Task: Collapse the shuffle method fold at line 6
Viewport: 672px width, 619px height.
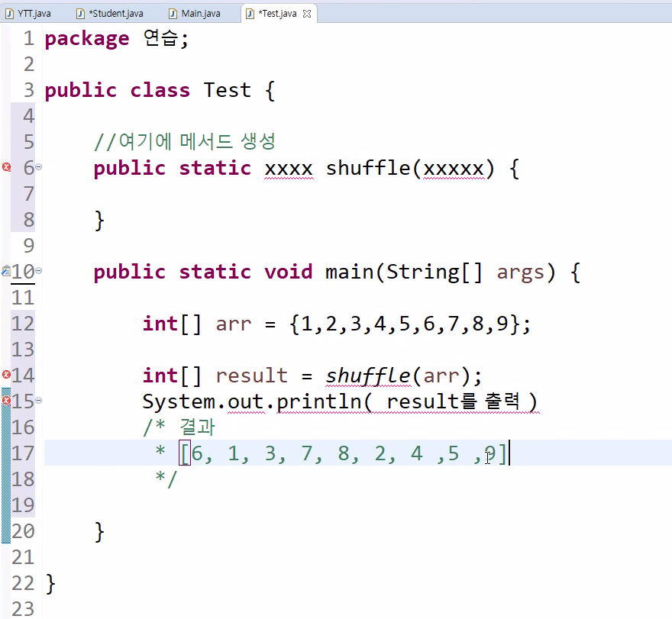Action: coord(39,166)
